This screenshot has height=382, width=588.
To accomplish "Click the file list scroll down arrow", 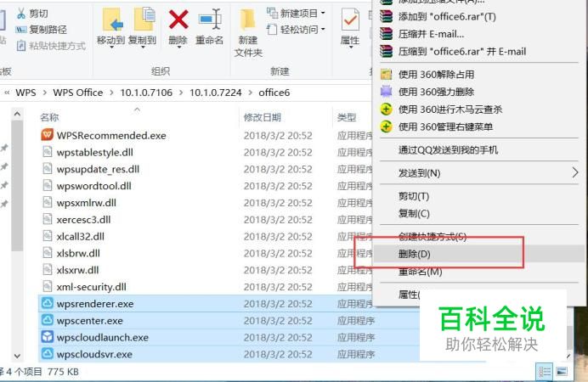I will coord(17,356).
